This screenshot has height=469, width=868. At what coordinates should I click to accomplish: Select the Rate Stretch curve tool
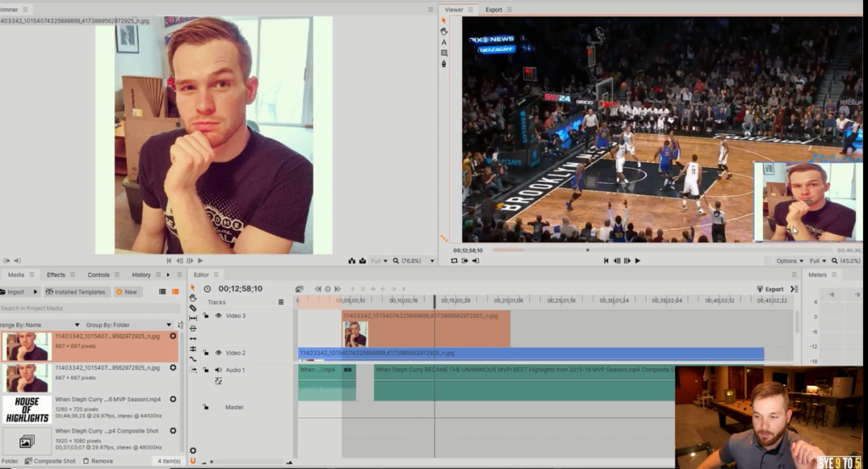192,359
